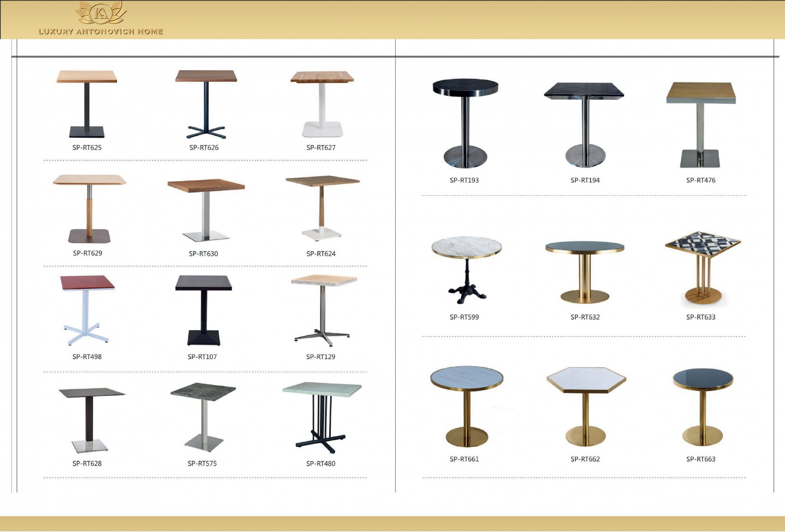Open the round black SP-RT193 table
The image size is (785, 532).
(465, 123)
